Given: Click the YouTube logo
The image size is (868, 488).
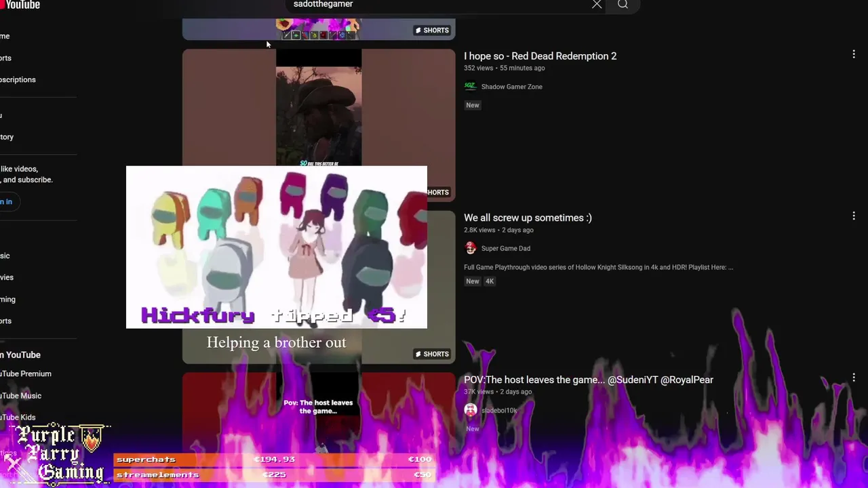Looking at the screenshot, I should pos(20,5).
